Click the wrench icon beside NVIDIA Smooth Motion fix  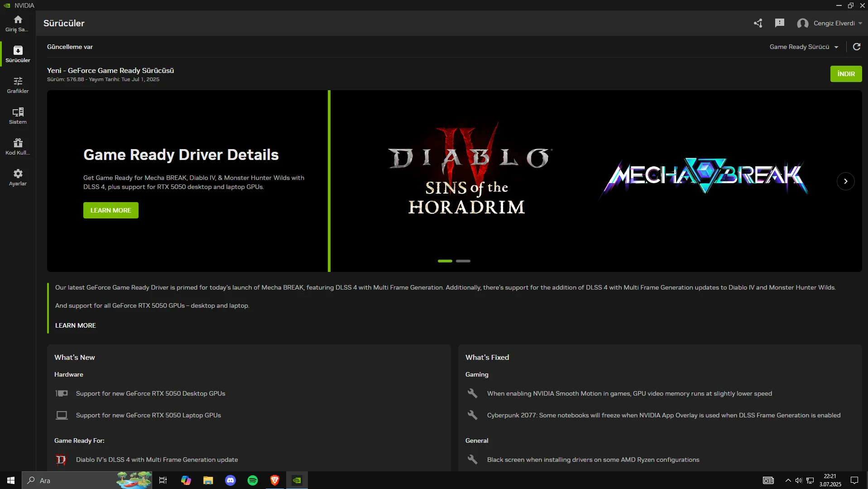point(472,393)
